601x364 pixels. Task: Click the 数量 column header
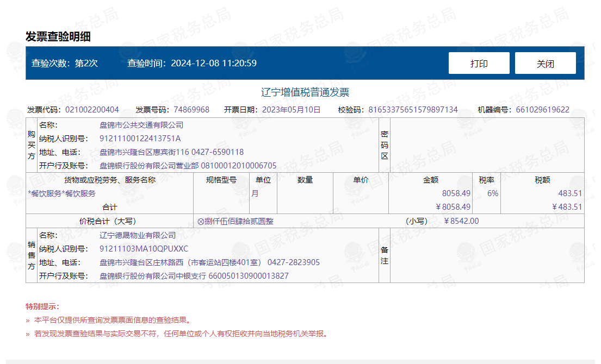[305, 180]
